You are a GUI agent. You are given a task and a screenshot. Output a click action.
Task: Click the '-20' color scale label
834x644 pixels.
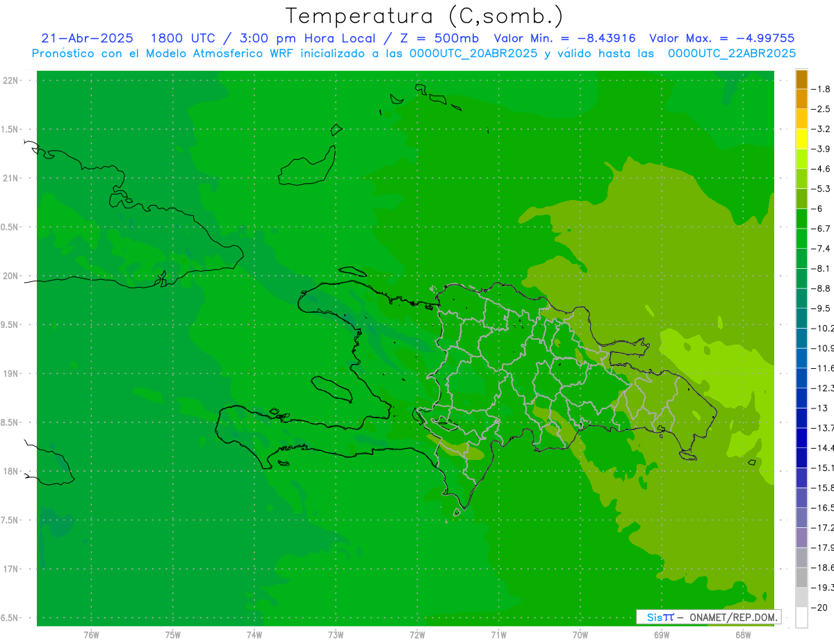coord(819,608)
